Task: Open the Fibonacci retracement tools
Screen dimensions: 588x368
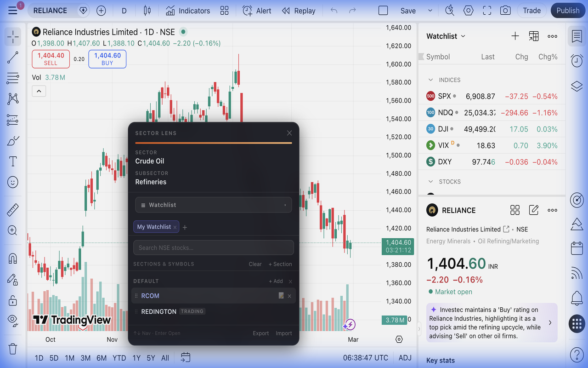Action: pos(13,78)
